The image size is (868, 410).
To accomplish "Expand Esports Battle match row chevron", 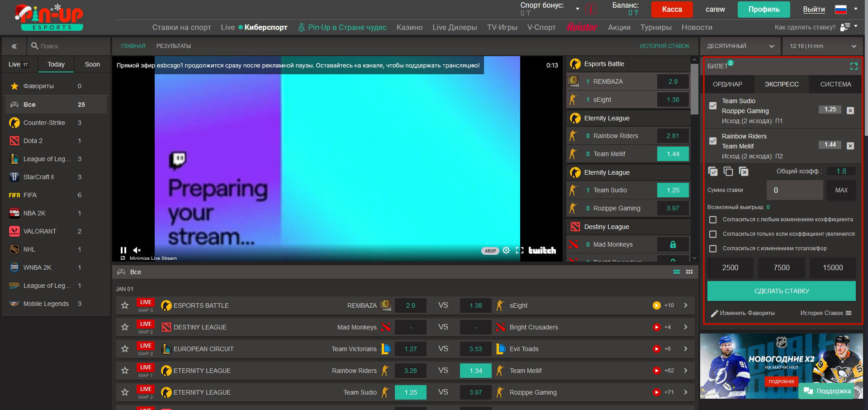I will (686, 305).
